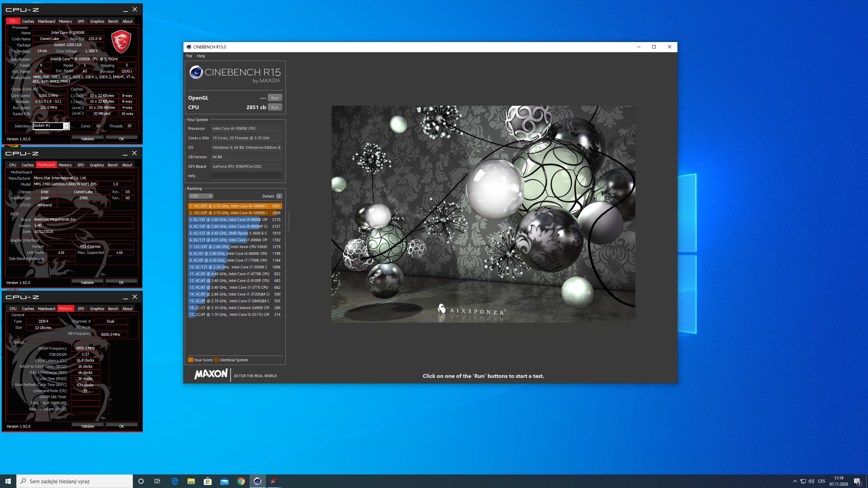Screen dimensions: 868x488
Task: Open the Windows Start menu
Action: (x=8, y=481)
